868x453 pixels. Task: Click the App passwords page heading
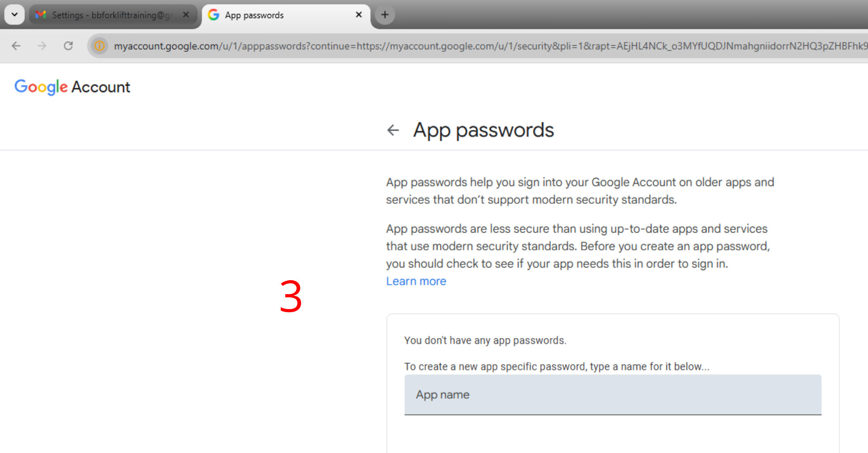click(x=483, y=130)
